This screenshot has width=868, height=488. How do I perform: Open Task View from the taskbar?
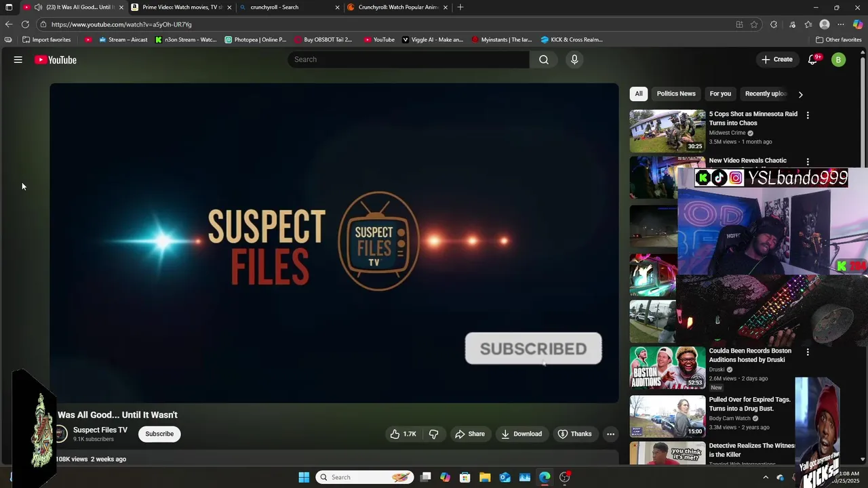425,477
